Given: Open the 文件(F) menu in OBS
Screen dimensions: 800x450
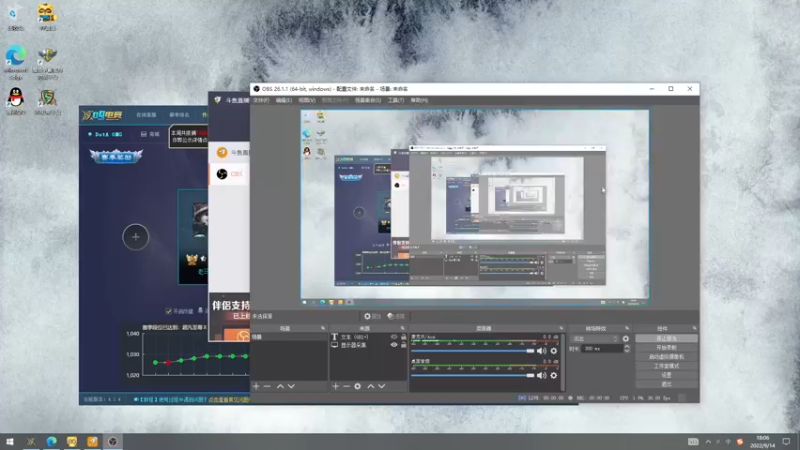Looking at the screenshot, I should pyautogui.click(x=261, y=100).
